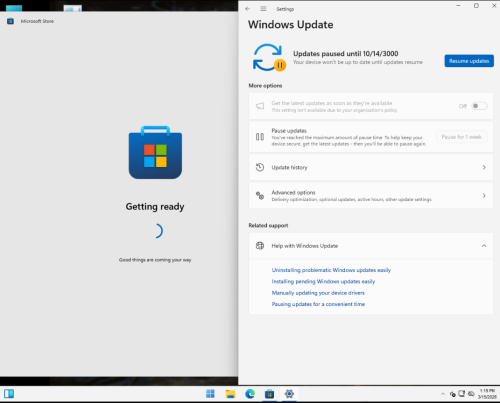Screen dimensions: 500x403
Task: Open the taskbar clock and date
Action: point(487,394)
